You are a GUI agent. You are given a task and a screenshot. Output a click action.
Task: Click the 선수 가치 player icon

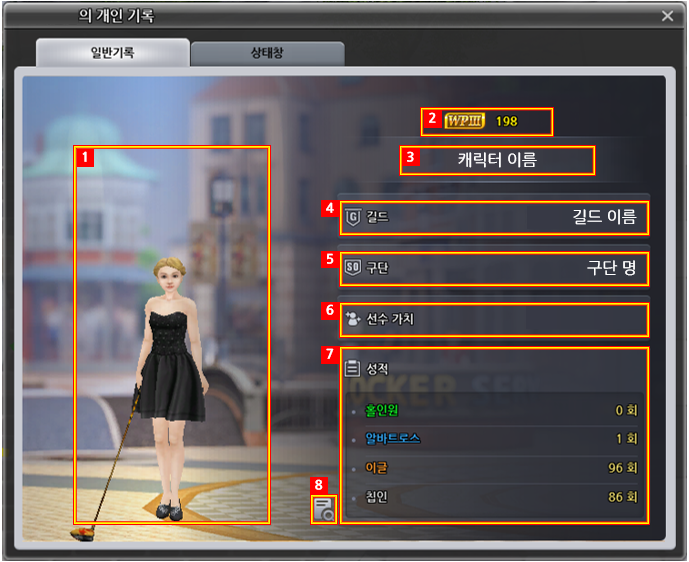(x=353, y=320)
